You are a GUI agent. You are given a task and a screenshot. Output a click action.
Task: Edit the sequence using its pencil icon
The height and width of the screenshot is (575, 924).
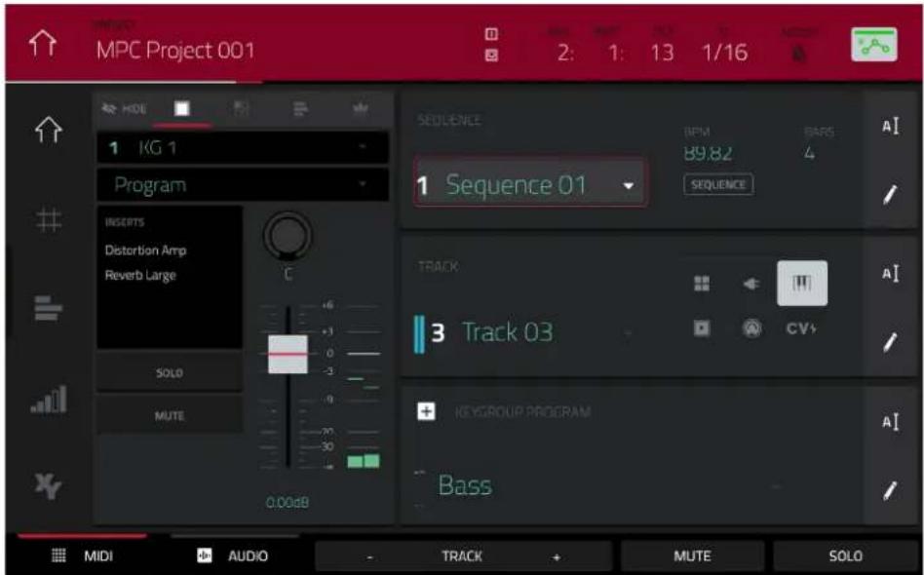click(x=891, y=194)
